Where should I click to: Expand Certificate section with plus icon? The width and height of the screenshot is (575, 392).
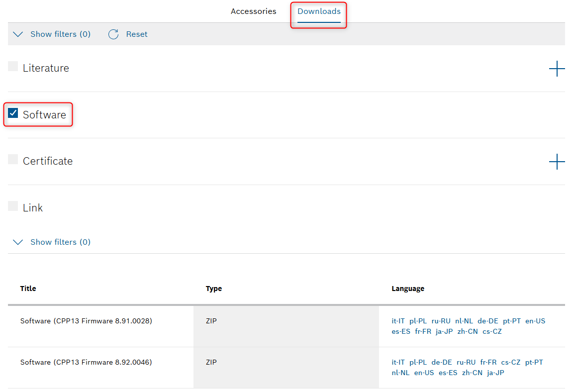tap(557, 162)
